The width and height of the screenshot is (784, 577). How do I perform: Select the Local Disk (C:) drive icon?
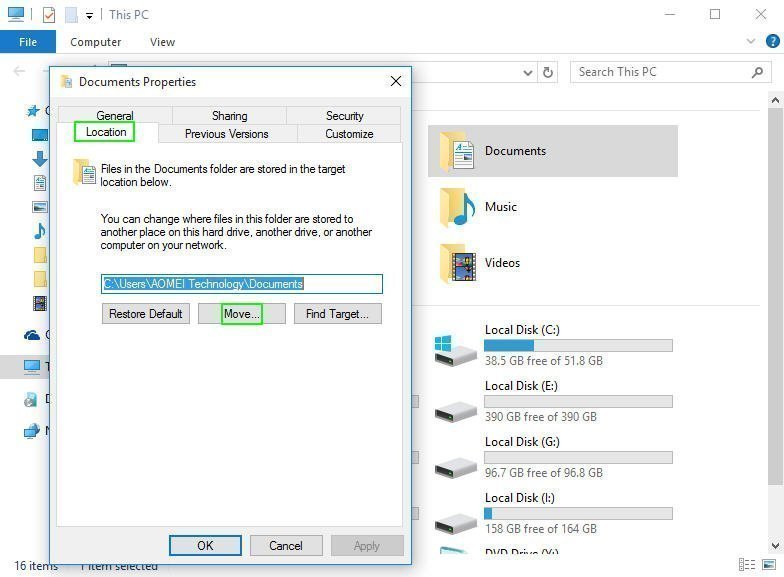click(x=454, y=350)
